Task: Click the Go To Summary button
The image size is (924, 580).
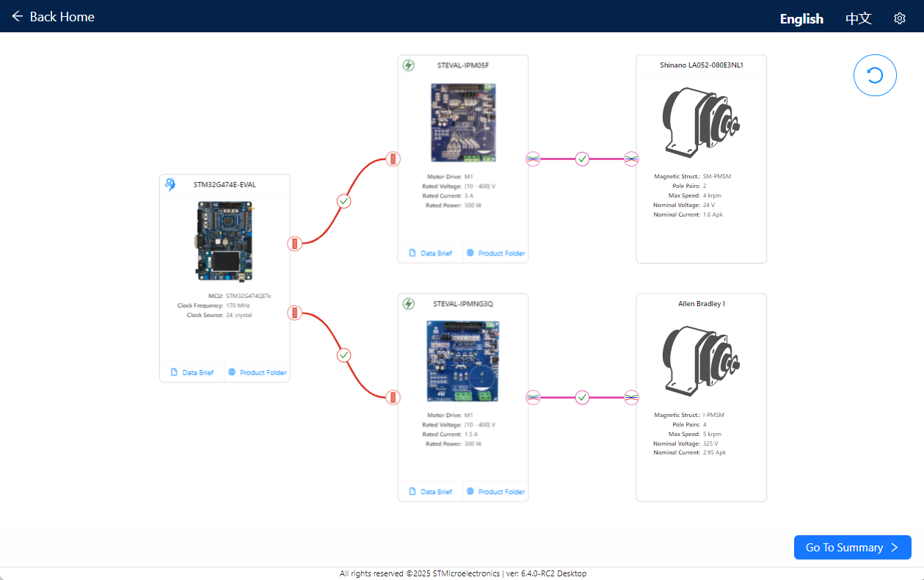Action: [x=853, y=548]
